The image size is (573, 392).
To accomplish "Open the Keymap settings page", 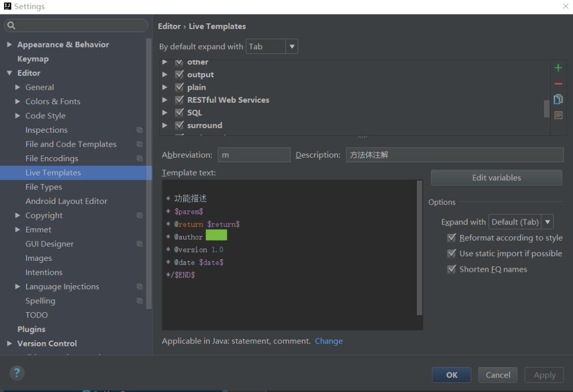I will coord(33,59).
